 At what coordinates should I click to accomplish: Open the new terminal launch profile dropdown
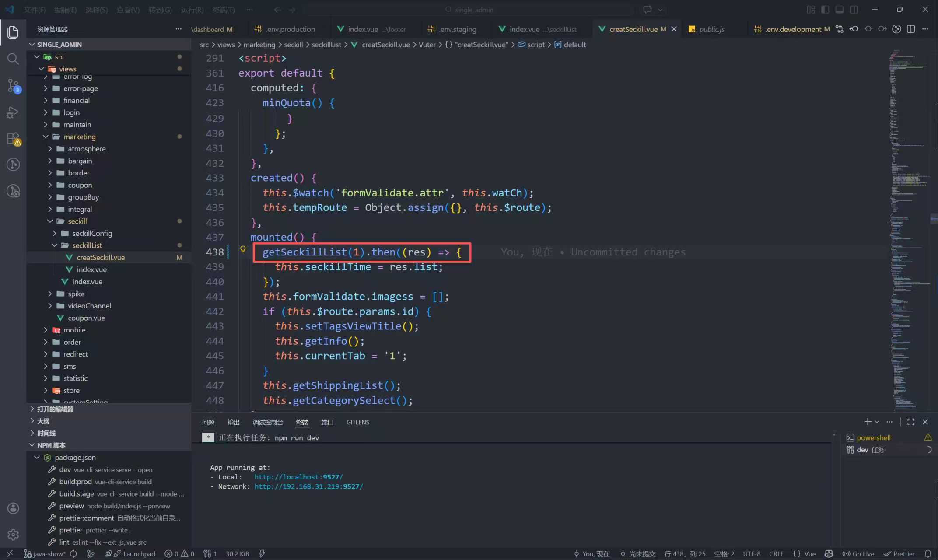877,422
